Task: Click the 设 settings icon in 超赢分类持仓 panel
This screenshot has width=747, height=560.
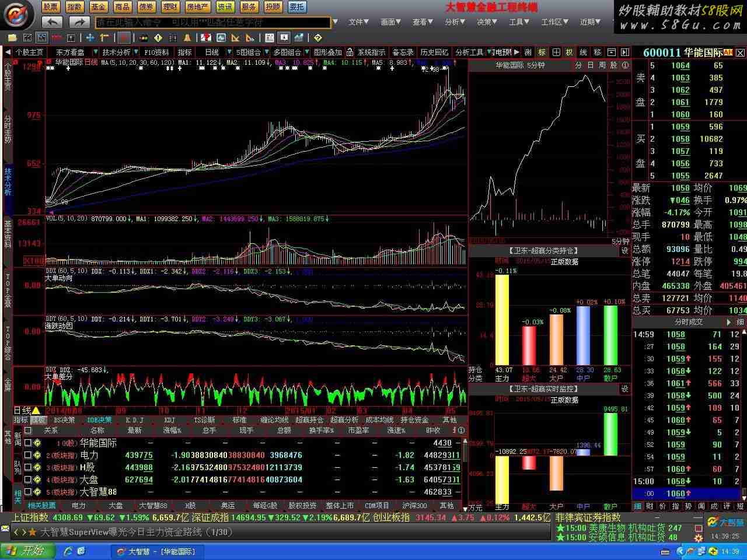Action: (624, 251)
